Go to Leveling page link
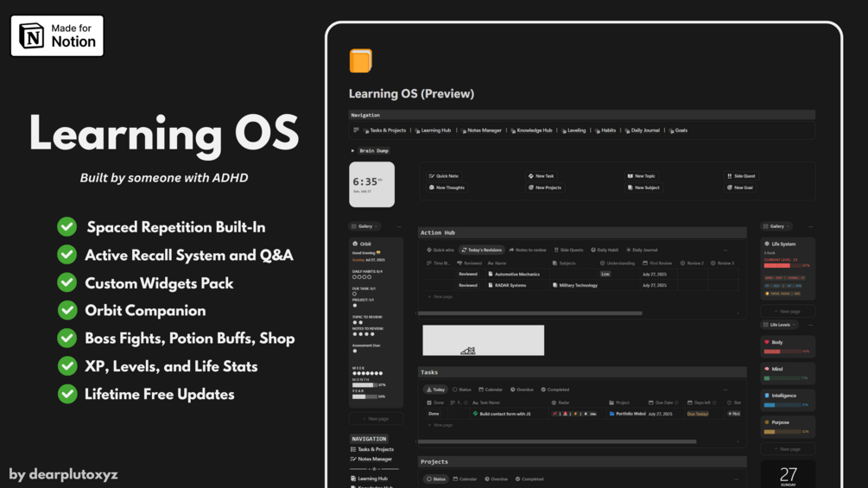The height and width of the screenshot is (488, 868). pyautogui.click(x=573, y=130)
